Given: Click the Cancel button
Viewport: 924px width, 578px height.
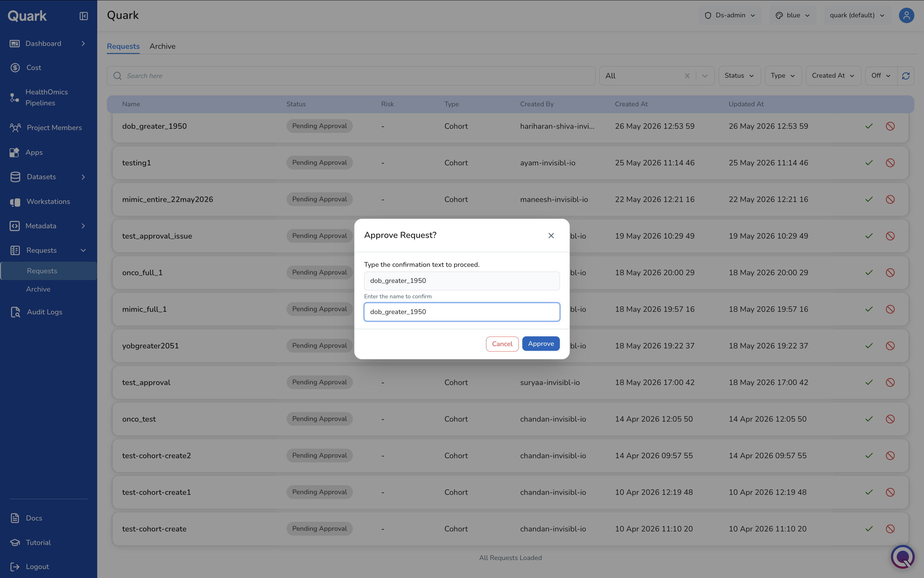Looking at the screenshot, I should tap(502, 344).
